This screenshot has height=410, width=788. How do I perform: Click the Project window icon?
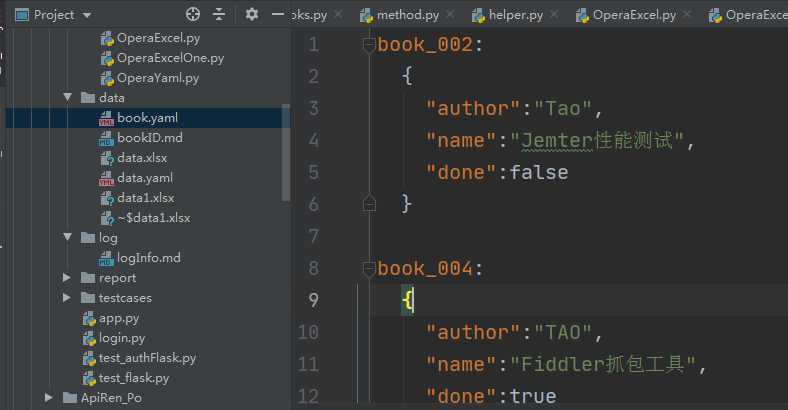point(22,15)
